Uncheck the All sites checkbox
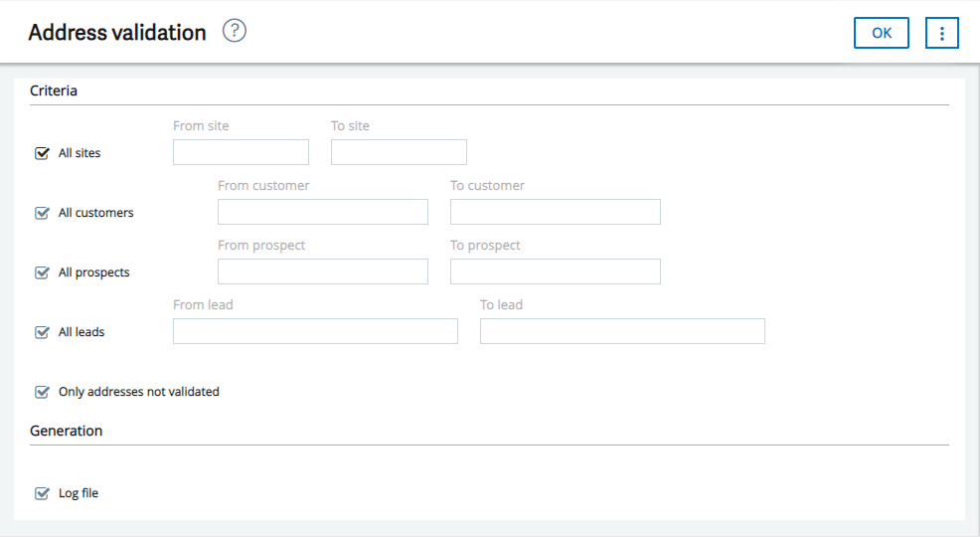 coord(42,153)
